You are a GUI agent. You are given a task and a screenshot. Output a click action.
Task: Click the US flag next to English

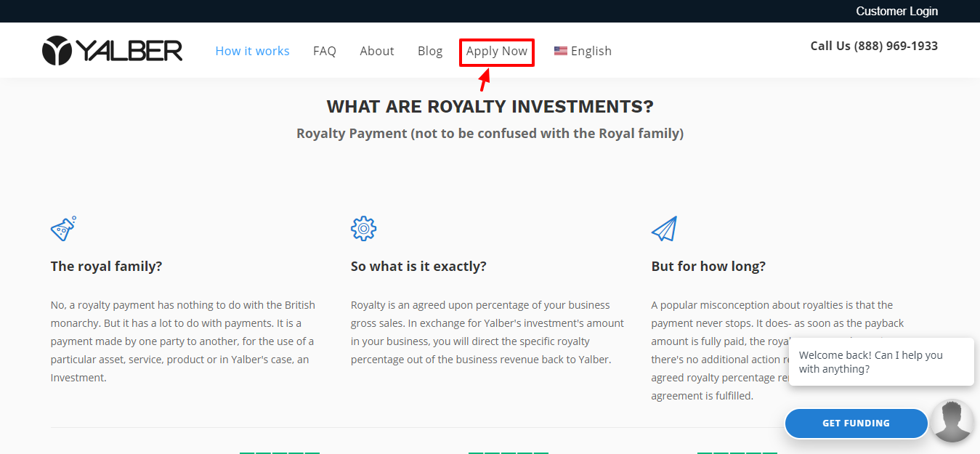(560, 50)
